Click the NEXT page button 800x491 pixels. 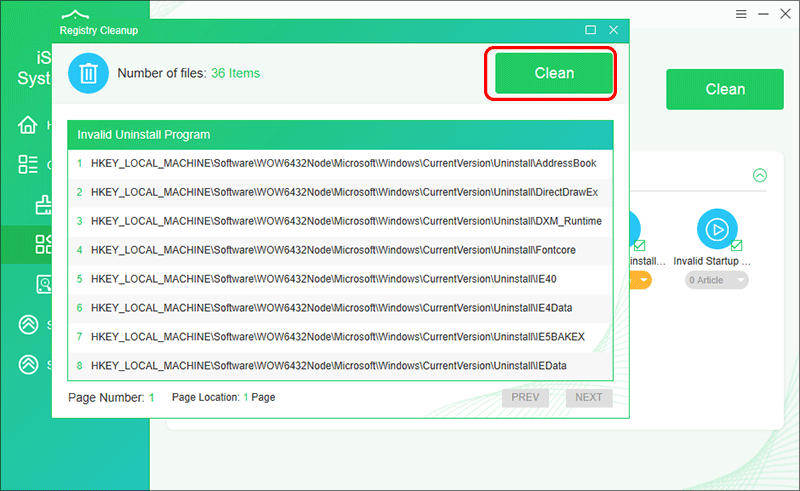pos(588,397)
